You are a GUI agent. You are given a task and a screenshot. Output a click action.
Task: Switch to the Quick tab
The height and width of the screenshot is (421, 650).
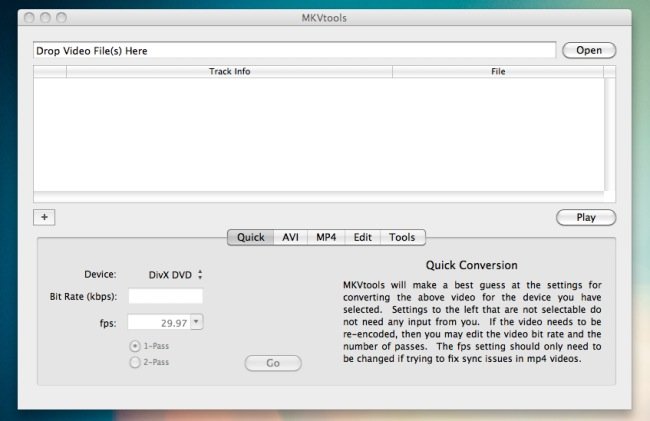(250, 237)
